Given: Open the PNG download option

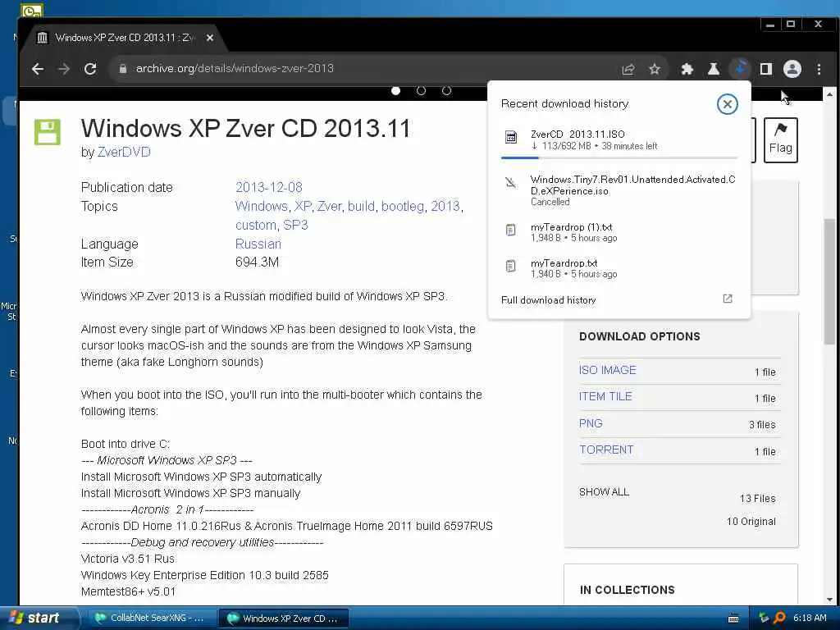Looking at the screenshot, I should [x=591, y=423].
